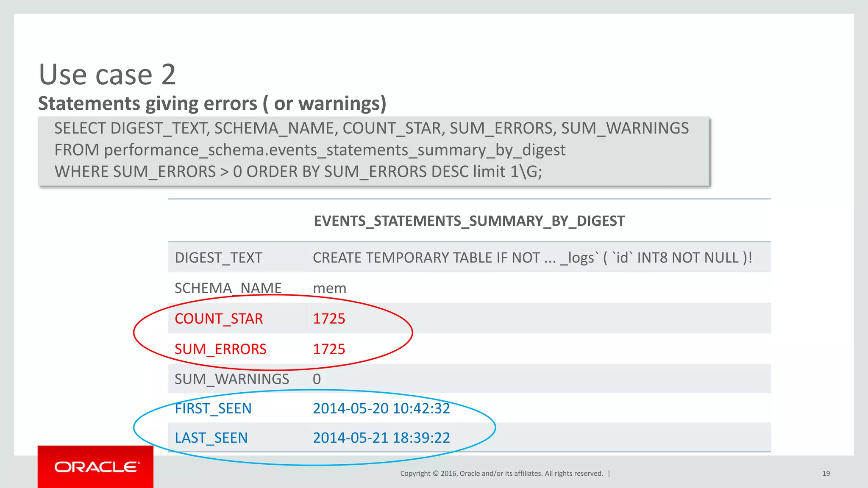The height and width of the screenshot is (488, 868).
Task: Click the slide number 19
Action: tap(826, 474)
